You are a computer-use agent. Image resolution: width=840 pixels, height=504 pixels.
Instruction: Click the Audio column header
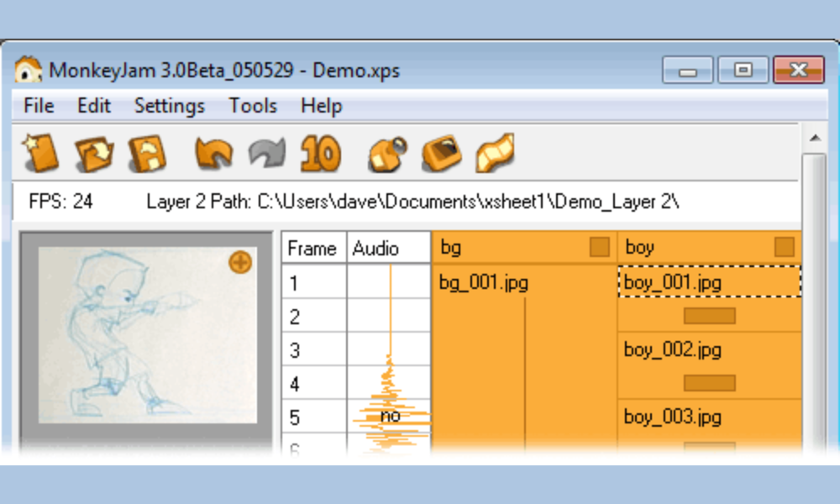tap(389, 248)
